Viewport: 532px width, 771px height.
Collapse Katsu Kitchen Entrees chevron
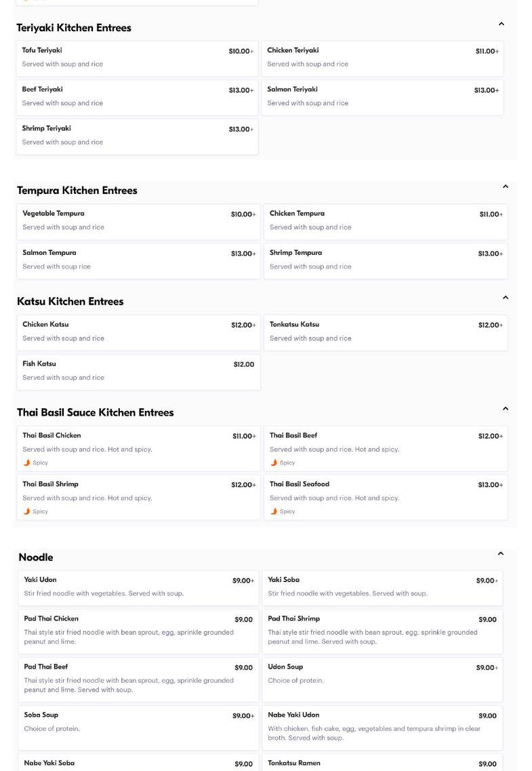pos(505,298)
